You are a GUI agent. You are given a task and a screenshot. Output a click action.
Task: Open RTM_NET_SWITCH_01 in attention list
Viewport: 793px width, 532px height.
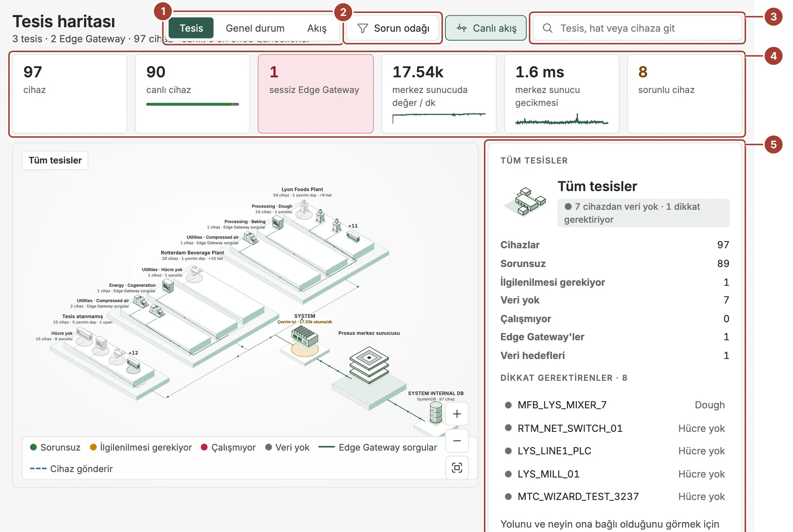615,428
